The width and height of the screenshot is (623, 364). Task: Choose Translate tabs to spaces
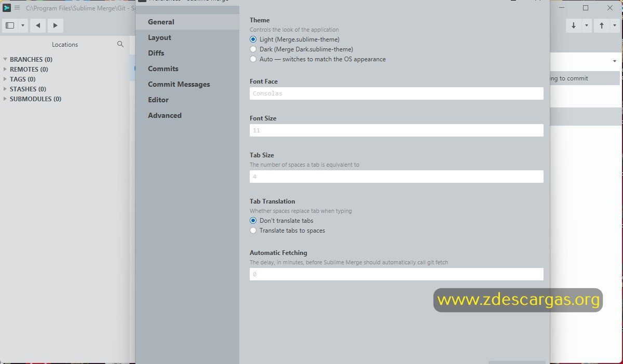(253, 231)
